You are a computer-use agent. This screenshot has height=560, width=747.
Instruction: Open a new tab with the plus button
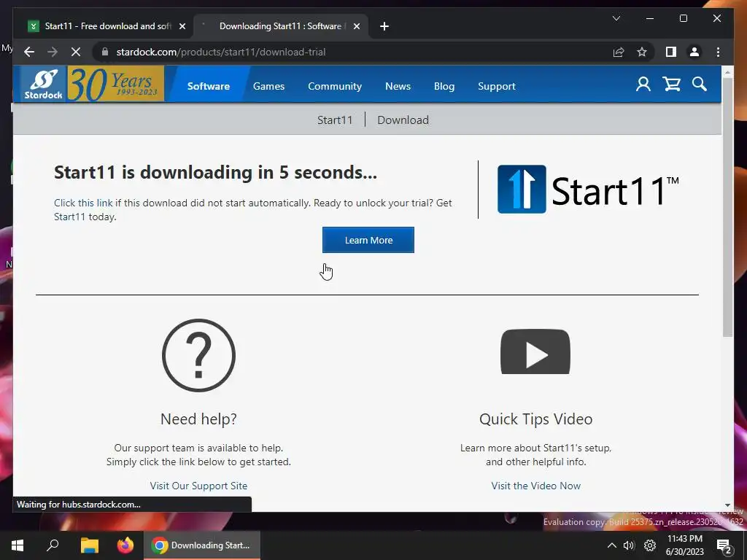(x=384, y=26)
